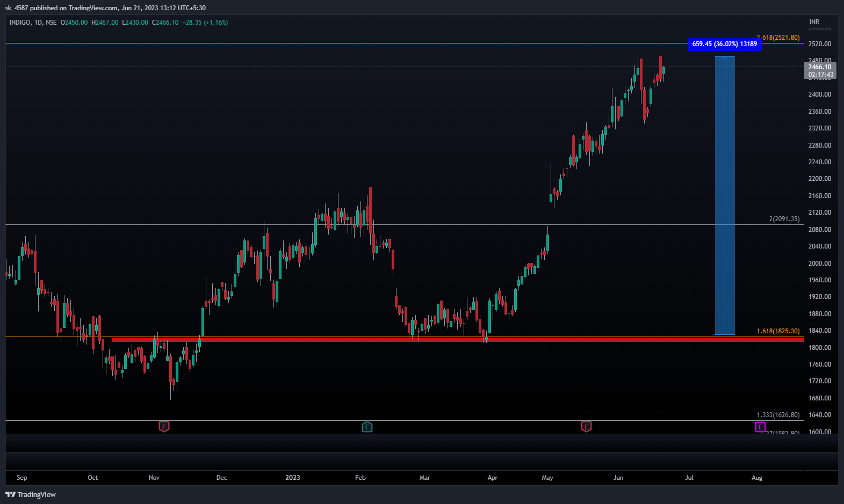Click the Jun label on time axis
844x504 pixels.
click(618, 478)
